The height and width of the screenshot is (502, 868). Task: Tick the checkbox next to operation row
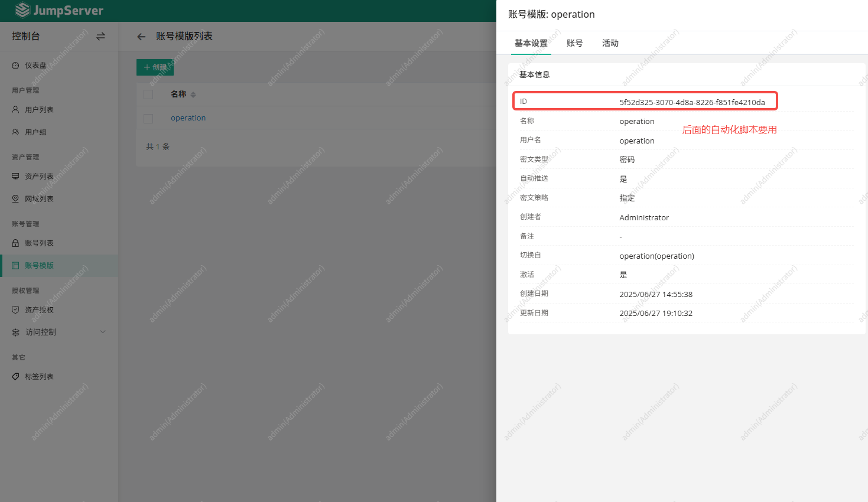148,118
